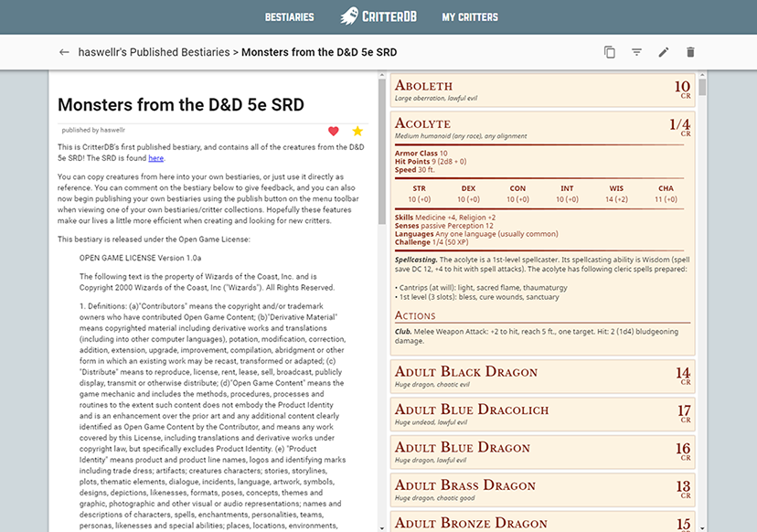Open haswellr's Published Bestiaries breadcrumb
The width and height of the screenshot is (757, 532).
pos(154,52)
